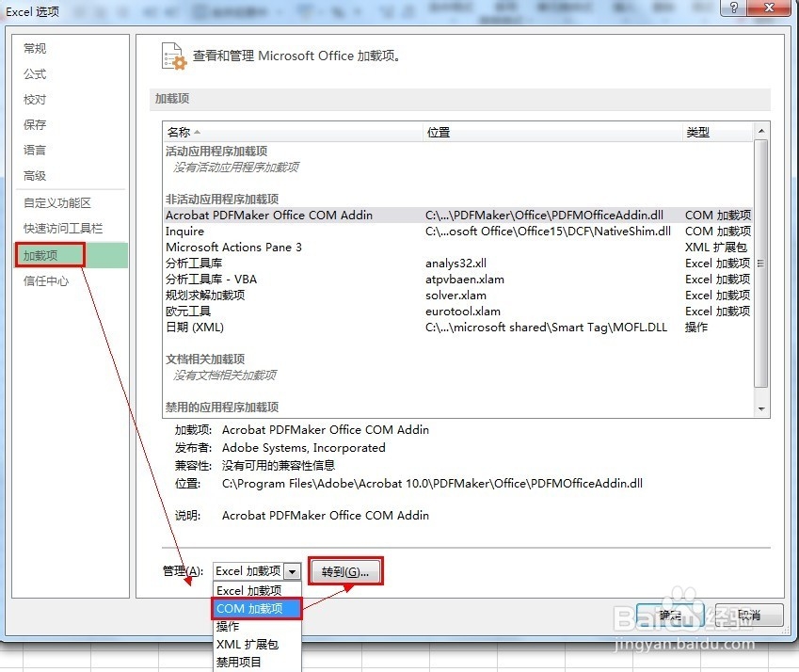Click the 管理 combo box field

click(x=257, y=571)
